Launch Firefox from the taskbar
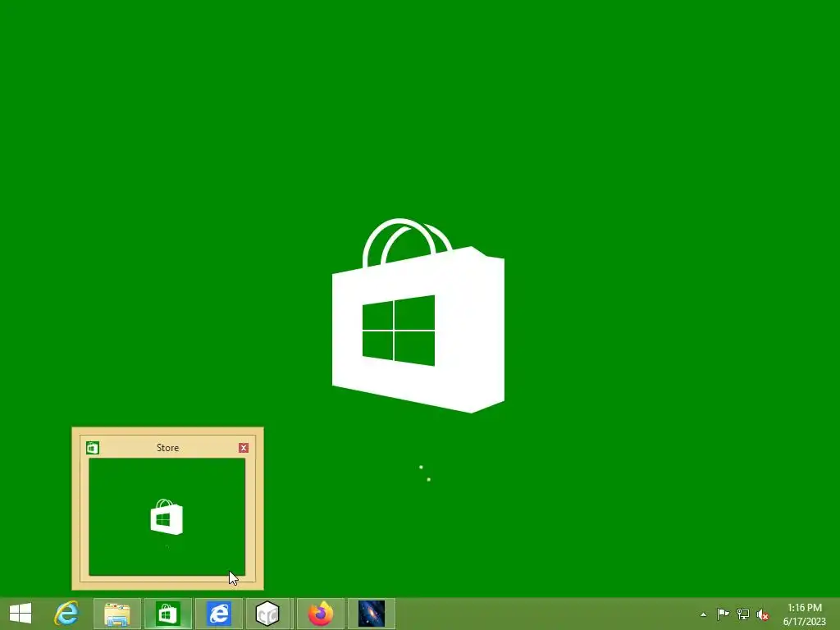The width and height of the screenshot is (840, 630). (x=321, y=614)
